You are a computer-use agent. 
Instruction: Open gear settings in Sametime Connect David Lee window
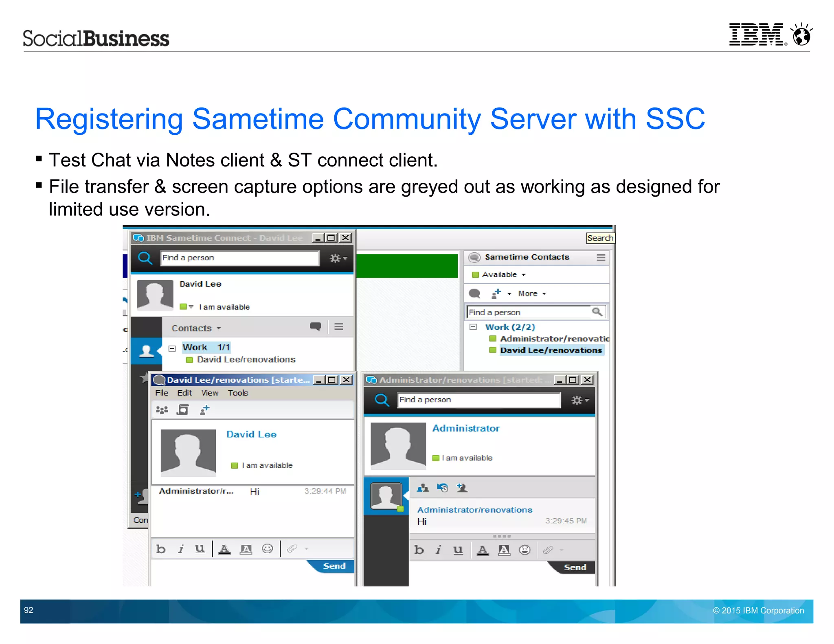(338, 258)
